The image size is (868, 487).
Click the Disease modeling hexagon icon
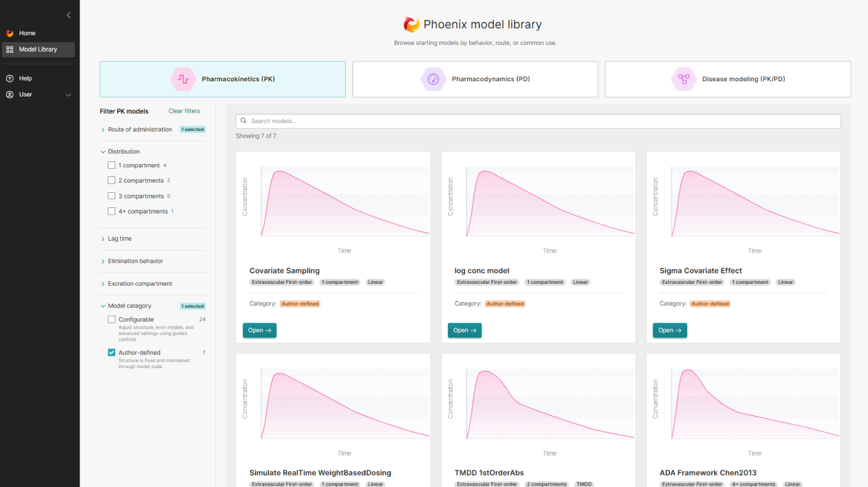(x=683, y=79)
